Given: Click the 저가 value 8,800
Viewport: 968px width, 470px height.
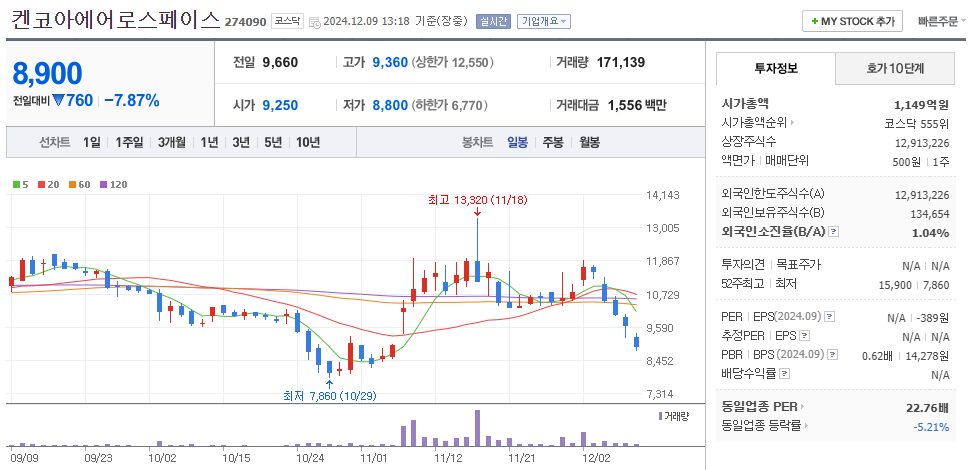Looking at the screenshot, I should point(390,105).
